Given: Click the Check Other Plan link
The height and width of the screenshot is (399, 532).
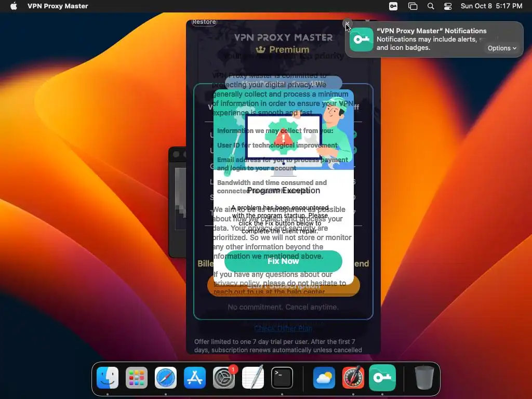Looking at the screenshot, I should [x=283, y=328].
